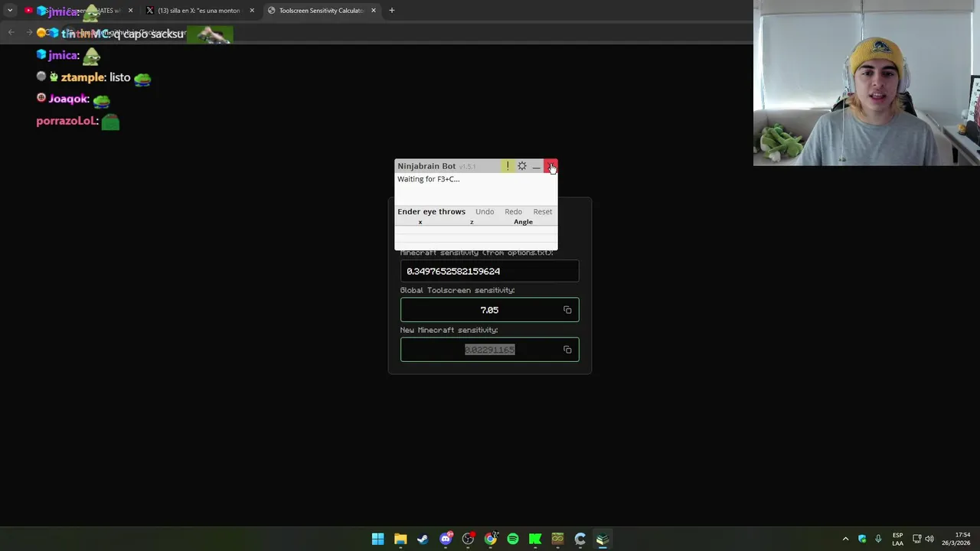The width and height of the screenshot is (980, 551).
Task: Click Reset in Ninjabrain Bot
Action: (543, 211)
